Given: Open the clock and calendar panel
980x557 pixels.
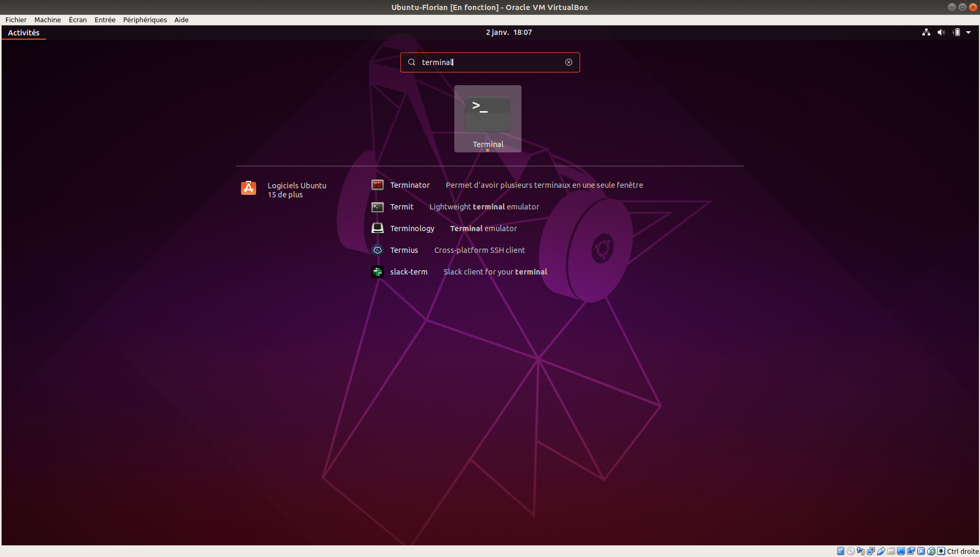Looking at the screenshot, I should [x=509, y=32].
